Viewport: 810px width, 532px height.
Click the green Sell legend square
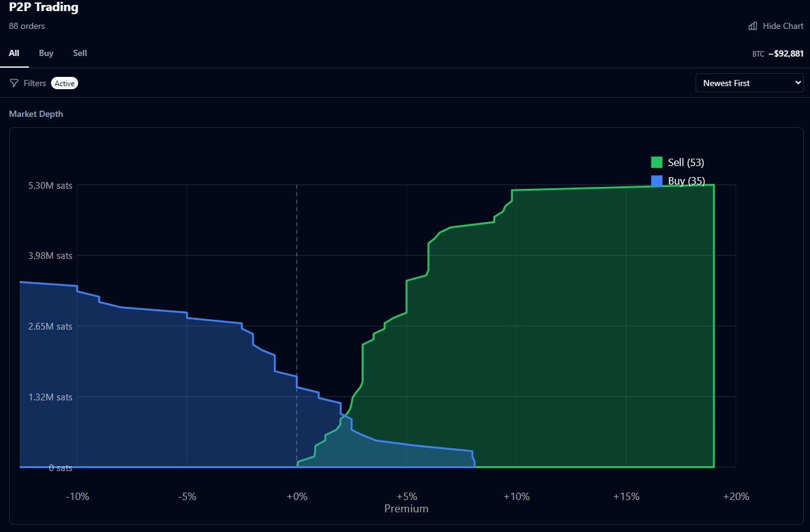657,162
